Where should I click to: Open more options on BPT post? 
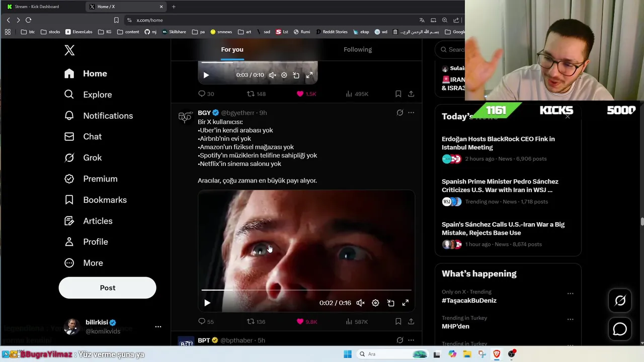pyautogui.click(x=411, y=340)
